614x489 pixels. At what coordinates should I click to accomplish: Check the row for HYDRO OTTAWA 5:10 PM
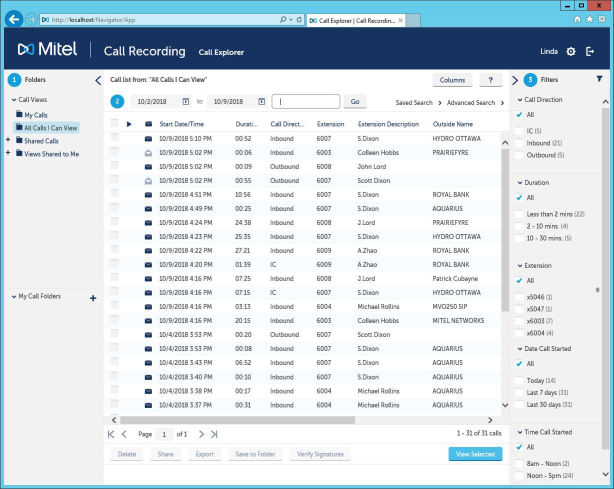(x=114, y=137)
